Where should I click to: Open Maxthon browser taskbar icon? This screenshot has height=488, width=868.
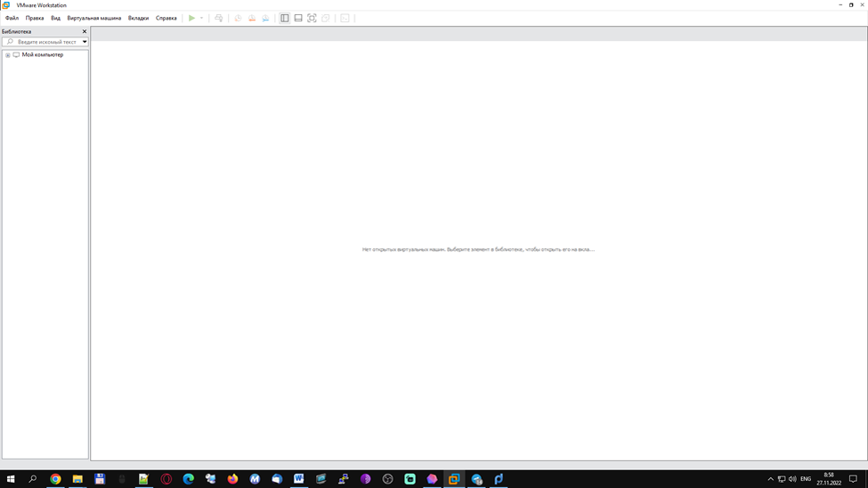point(255,478)
